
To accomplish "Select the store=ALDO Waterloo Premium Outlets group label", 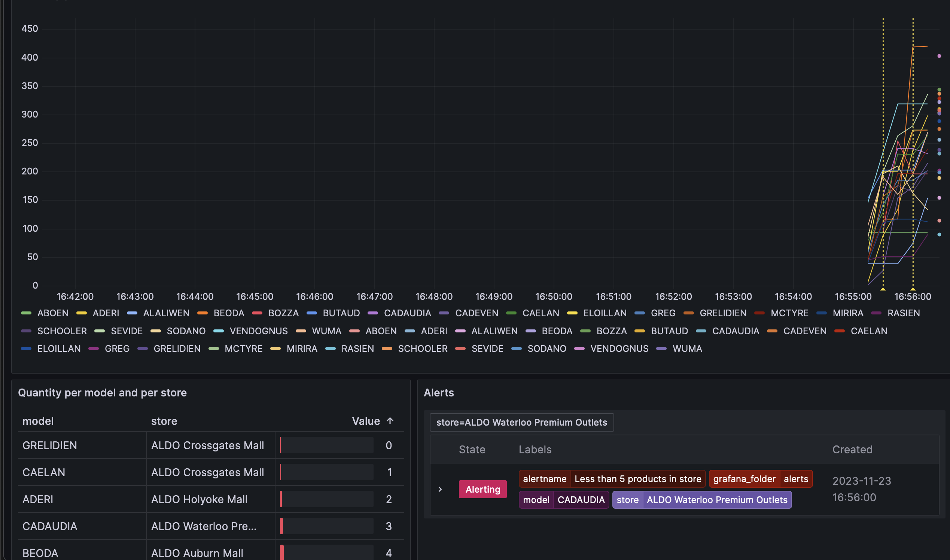I will 521,422.
